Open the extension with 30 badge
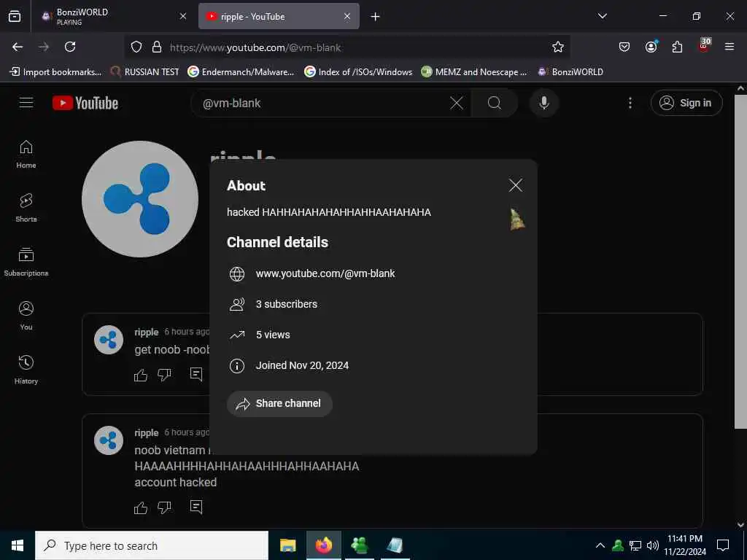The width and height of the screenshot is (747, 560). click(704, 46)
